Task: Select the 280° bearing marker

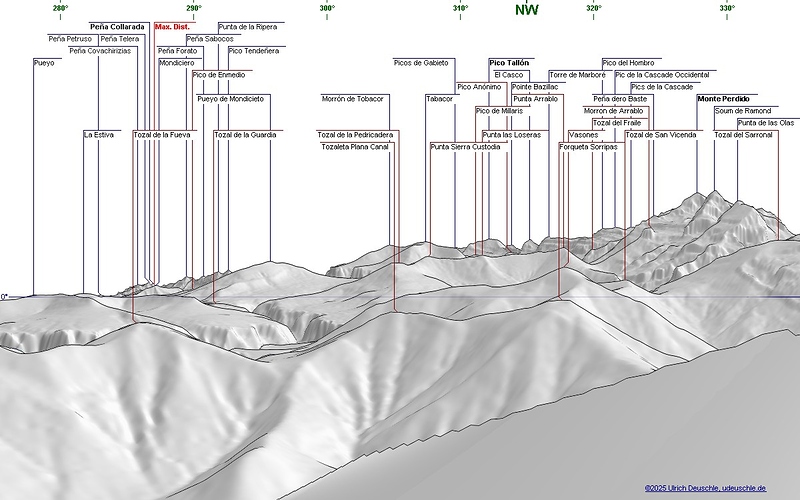Action: [x=60, y=8]
